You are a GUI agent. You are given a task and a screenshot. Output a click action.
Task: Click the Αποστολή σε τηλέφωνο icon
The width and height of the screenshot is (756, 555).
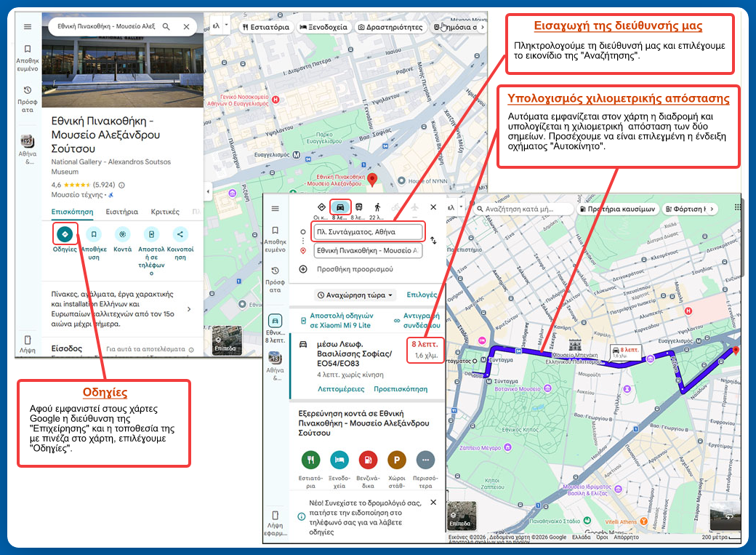[x=151, y=234]
